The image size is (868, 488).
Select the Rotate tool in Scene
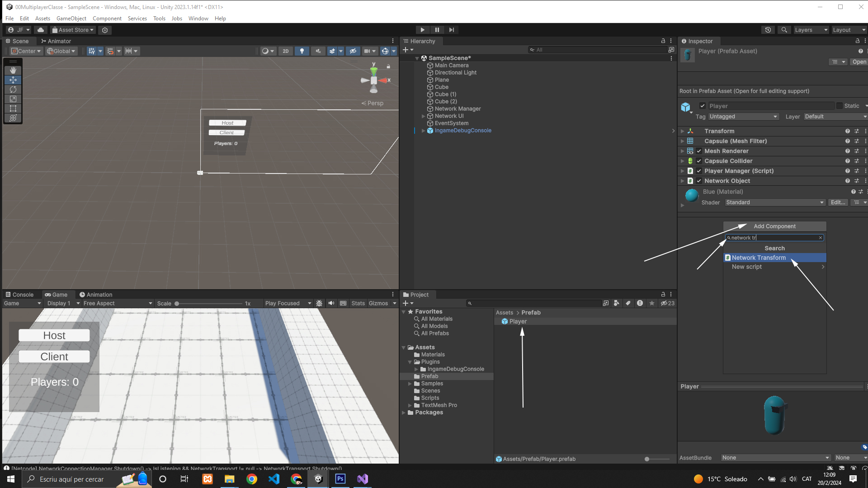[x=13, y=89]
